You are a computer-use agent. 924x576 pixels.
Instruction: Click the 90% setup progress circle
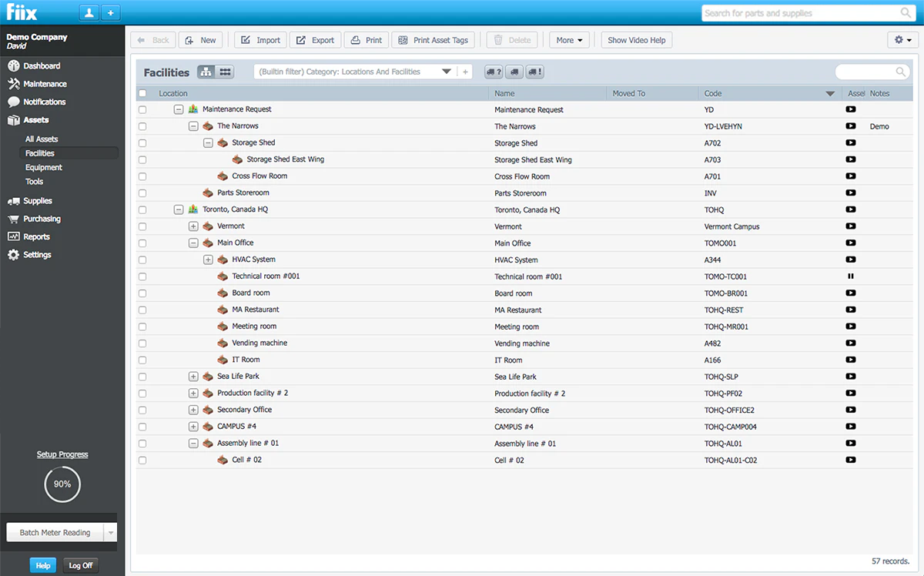click(62, 484)
